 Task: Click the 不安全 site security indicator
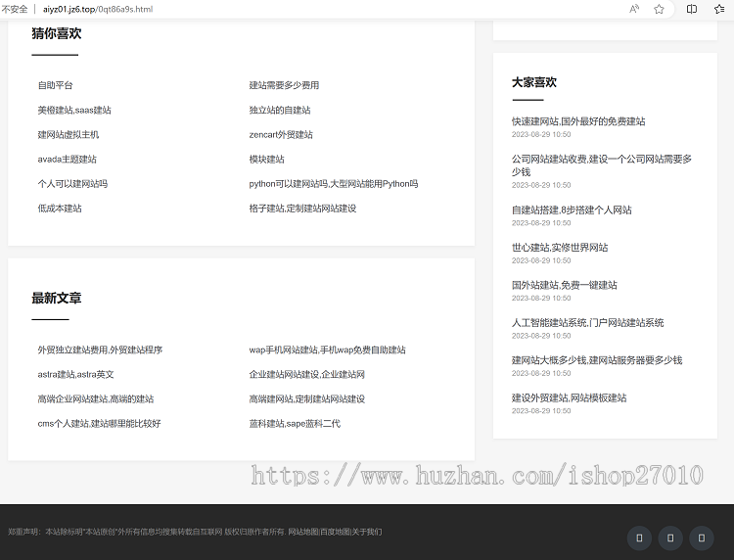pos(15,9)
